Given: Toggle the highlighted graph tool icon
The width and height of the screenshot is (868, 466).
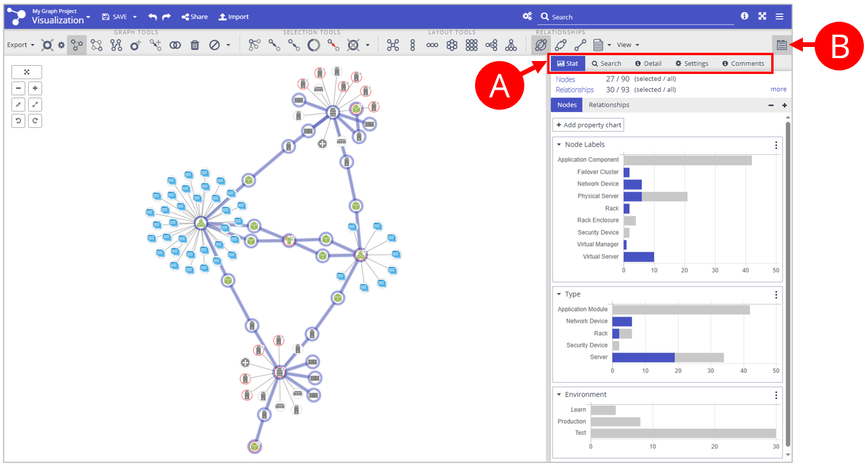Looking at the screenshot, I should (76, 45).
